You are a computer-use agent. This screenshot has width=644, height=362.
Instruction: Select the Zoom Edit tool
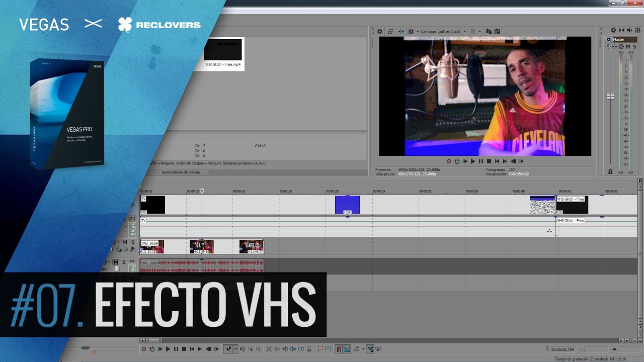[258, 349]
